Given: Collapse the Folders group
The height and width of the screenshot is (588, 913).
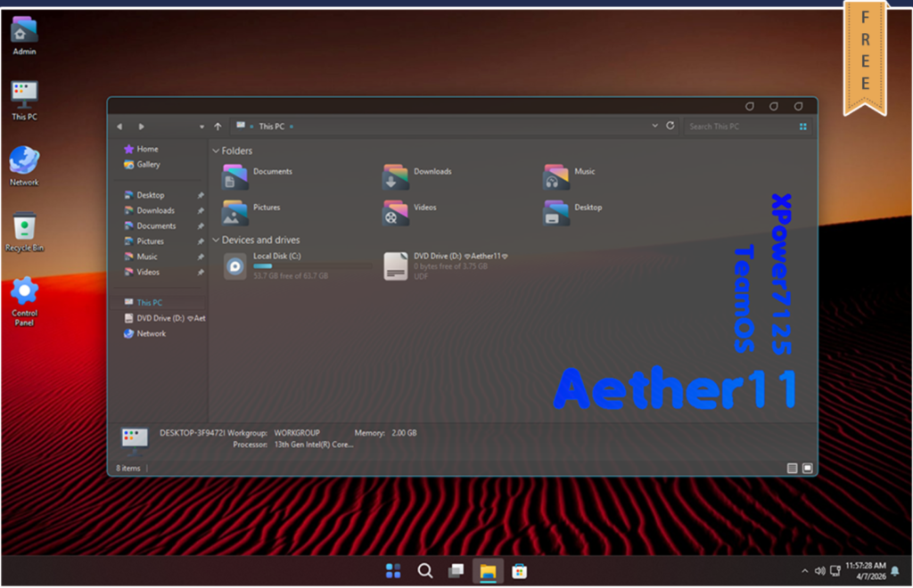Looking at the screenshot, I should (x=216, y=151).
